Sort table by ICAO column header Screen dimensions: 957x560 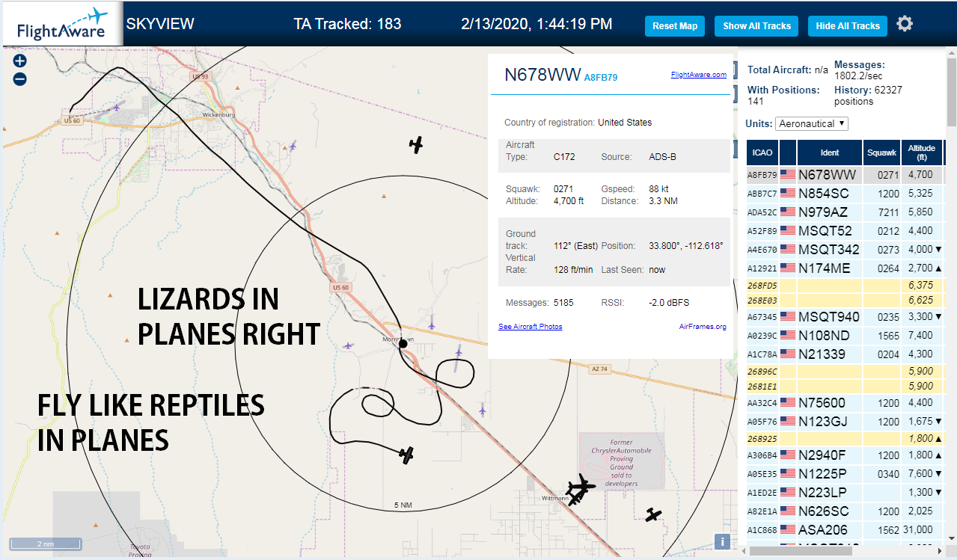click(x=762, y=153)
